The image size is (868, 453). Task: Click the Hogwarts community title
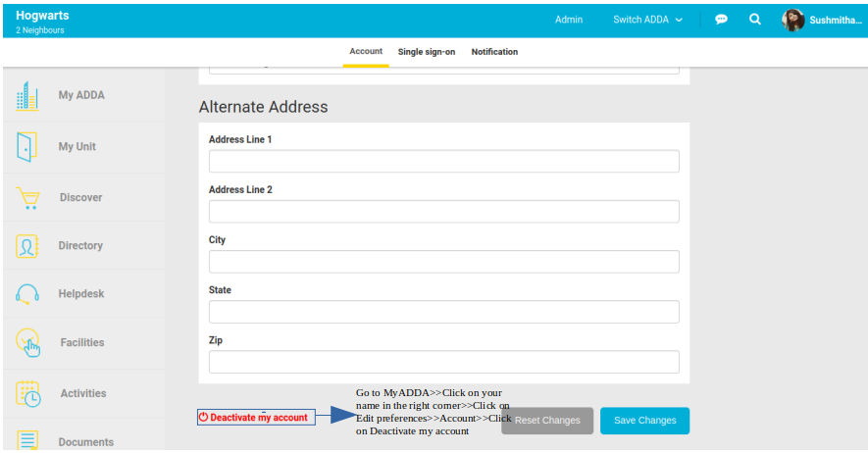tap(42, 16)
